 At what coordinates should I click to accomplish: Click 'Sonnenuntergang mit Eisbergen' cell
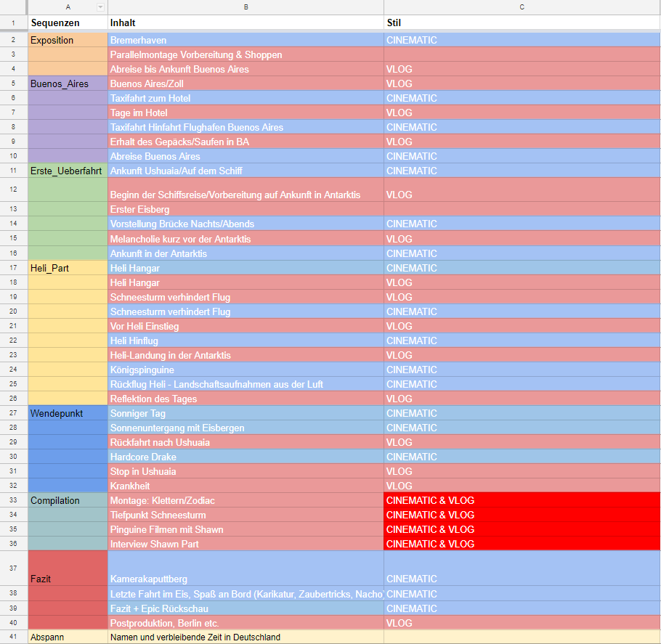pos(246,428)
